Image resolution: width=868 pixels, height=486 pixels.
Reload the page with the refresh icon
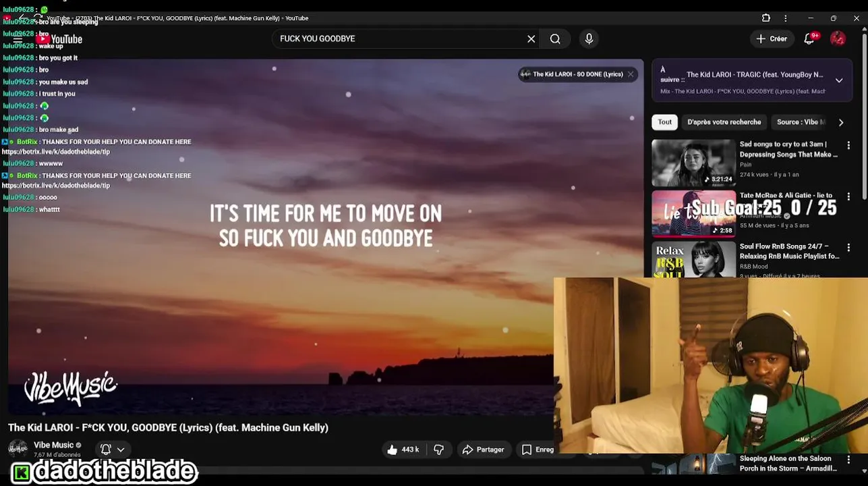[x=38, y=18]
